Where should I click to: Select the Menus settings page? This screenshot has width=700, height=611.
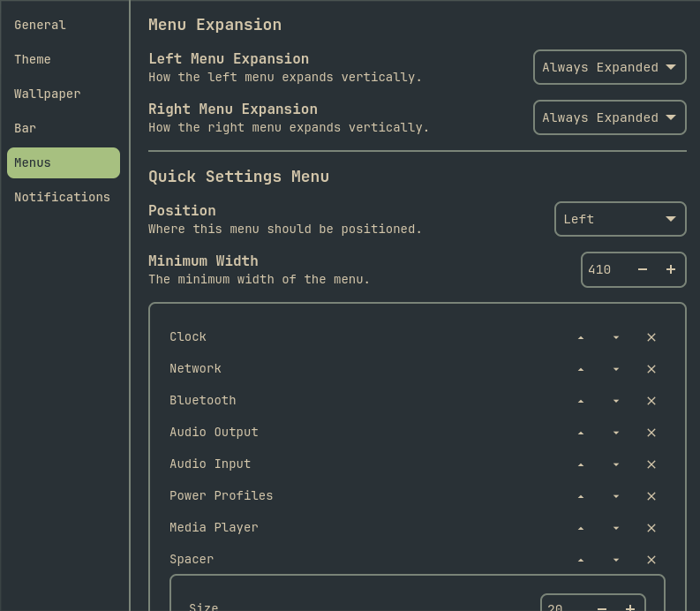tap(64, 163)
